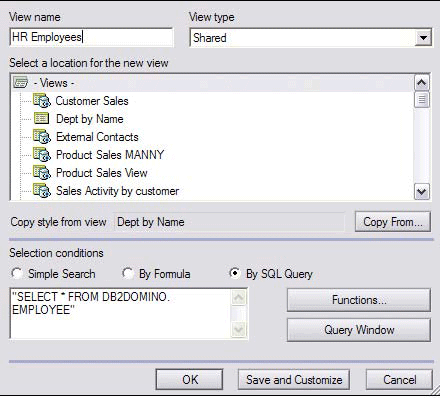Click the External Contacts view icon

42,137
